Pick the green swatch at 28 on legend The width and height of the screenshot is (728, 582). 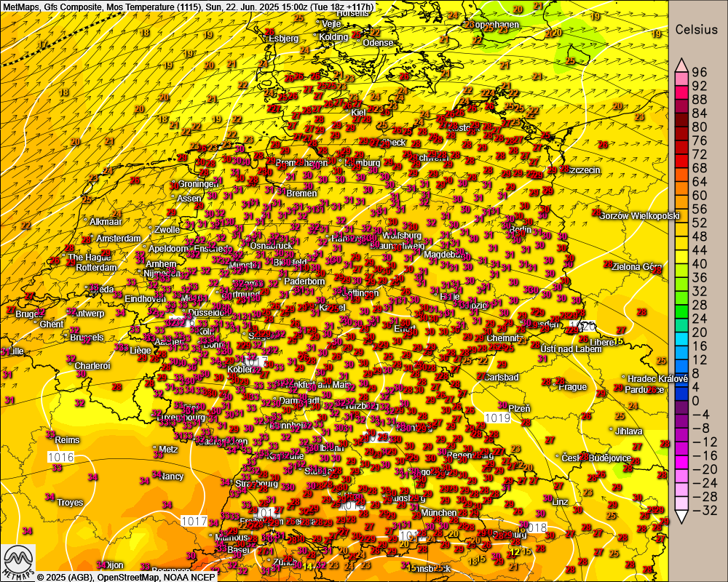(x=681, y=304)
